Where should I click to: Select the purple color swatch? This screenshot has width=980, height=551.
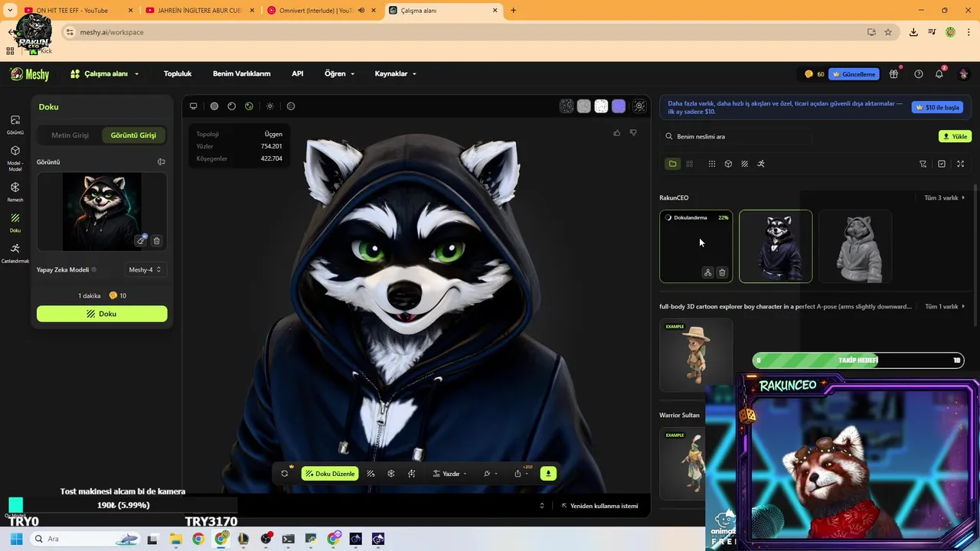coord(619,106)
